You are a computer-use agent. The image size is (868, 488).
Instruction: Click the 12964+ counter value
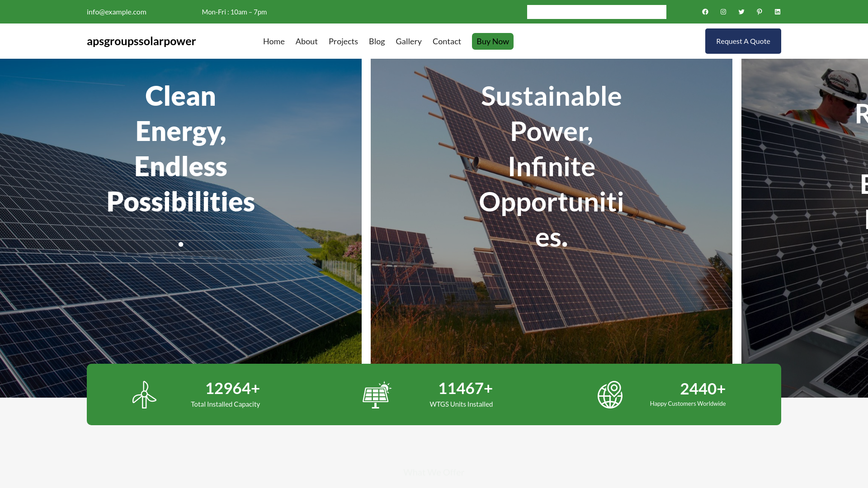coord(232,388)
